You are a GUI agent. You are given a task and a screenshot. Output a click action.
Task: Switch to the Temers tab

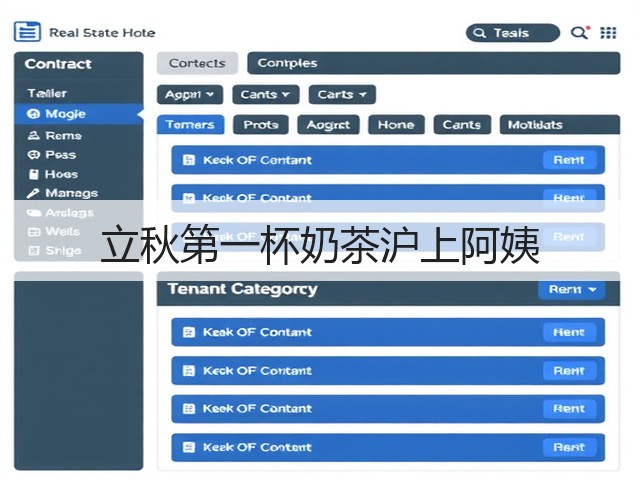(x=191, y=124)
